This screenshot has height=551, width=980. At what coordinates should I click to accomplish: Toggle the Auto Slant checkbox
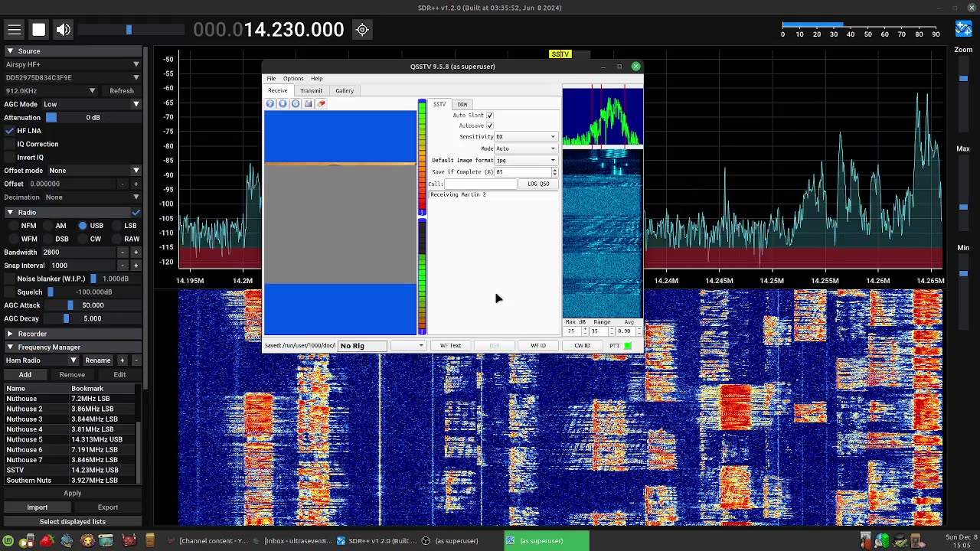coord(490,116)
